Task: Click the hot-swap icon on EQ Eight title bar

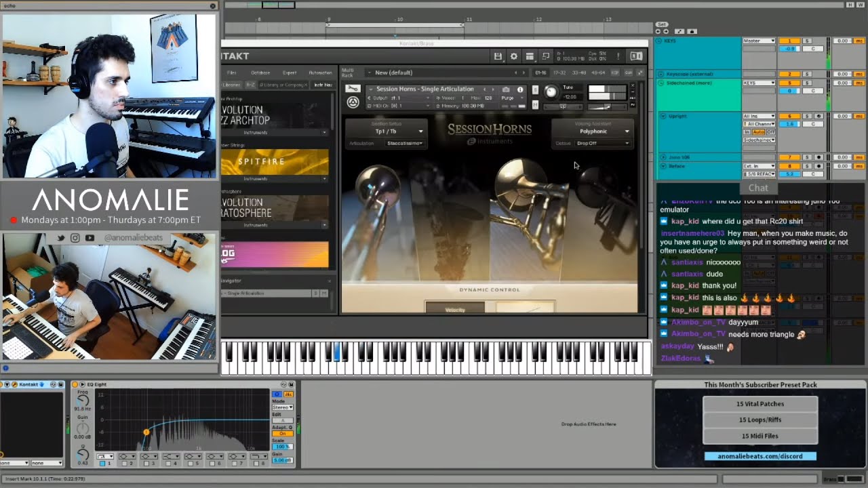Action: (283, 384)
